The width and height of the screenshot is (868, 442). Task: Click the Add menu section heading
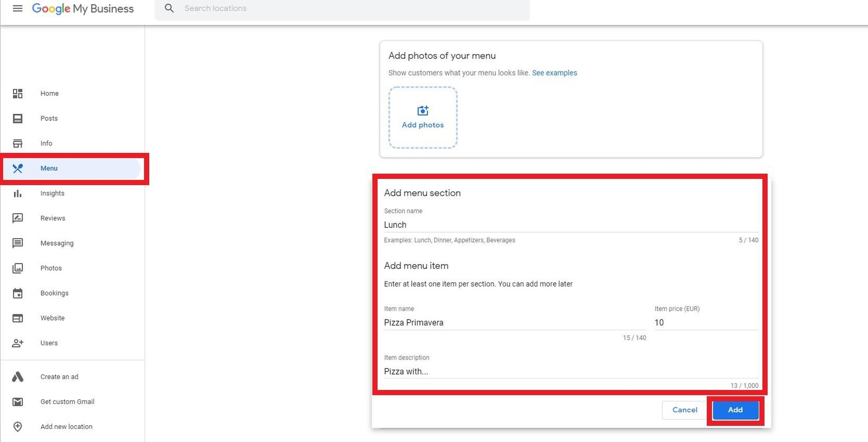[422, 193]
